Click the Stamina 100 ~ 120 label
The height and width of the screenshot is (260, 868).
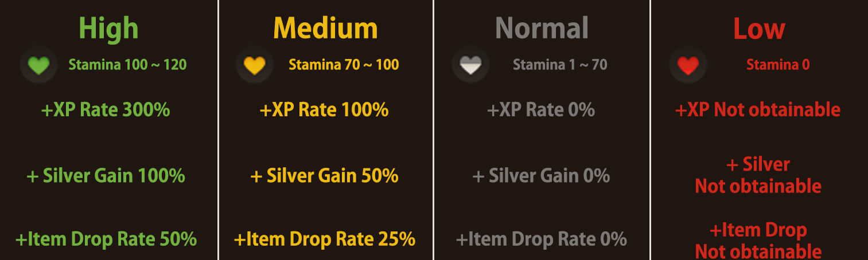pyautogui.click(x=127, y=65)
